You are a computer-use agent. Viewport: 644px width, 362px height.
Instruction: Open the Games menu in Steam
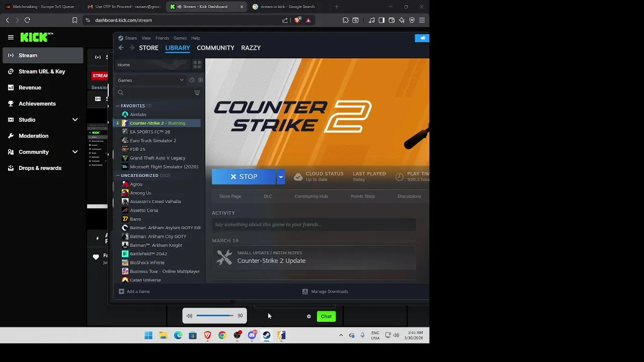(x=180, y=38)
